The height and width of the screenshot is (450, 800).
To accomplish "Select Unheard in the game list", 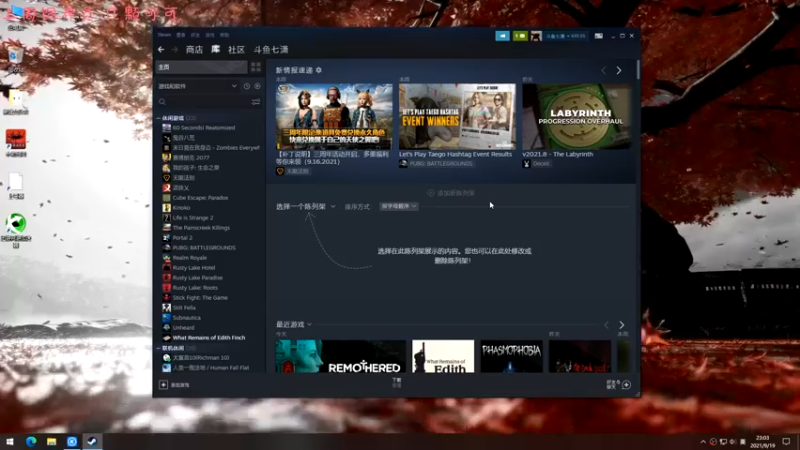I will (183, 328).
